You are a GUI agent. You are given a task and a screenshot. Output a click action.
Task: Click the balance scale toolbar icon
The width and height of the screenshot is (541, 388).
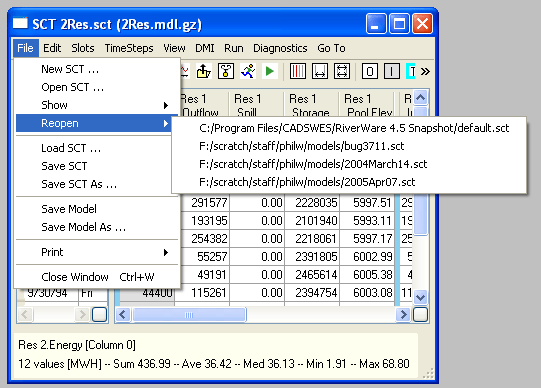point(226,71)
